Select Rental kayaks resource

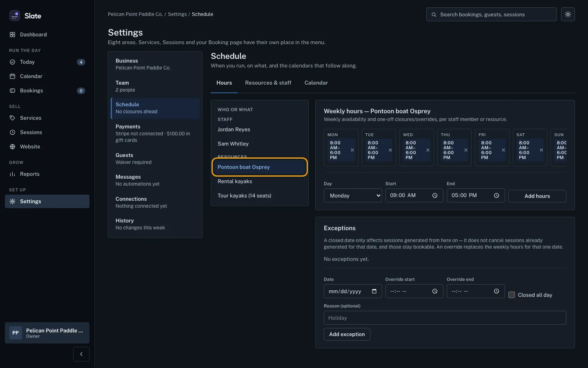click(x=260, y=182)
